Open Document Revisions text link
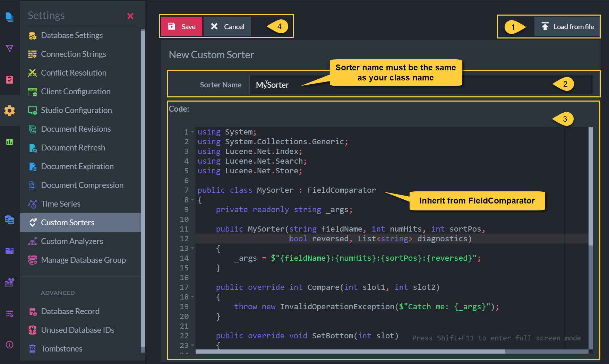This screenshot has height=364, width=609. pyautogui.click(x=76, y=129)
